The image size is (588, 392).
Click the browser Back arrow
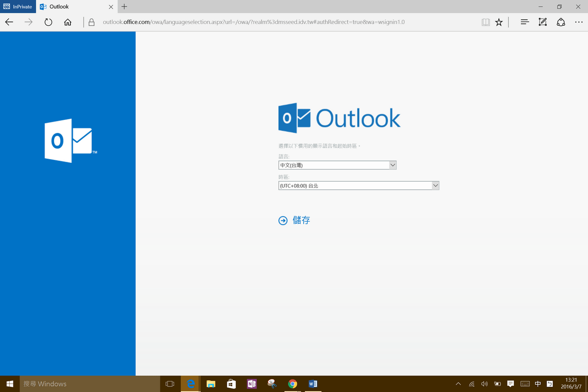[x=9, y=22]
